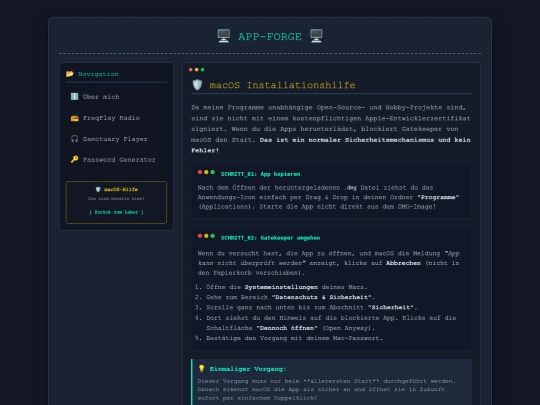Click the 'Sie sind bereits hier!' note

(x=116, y=199)
